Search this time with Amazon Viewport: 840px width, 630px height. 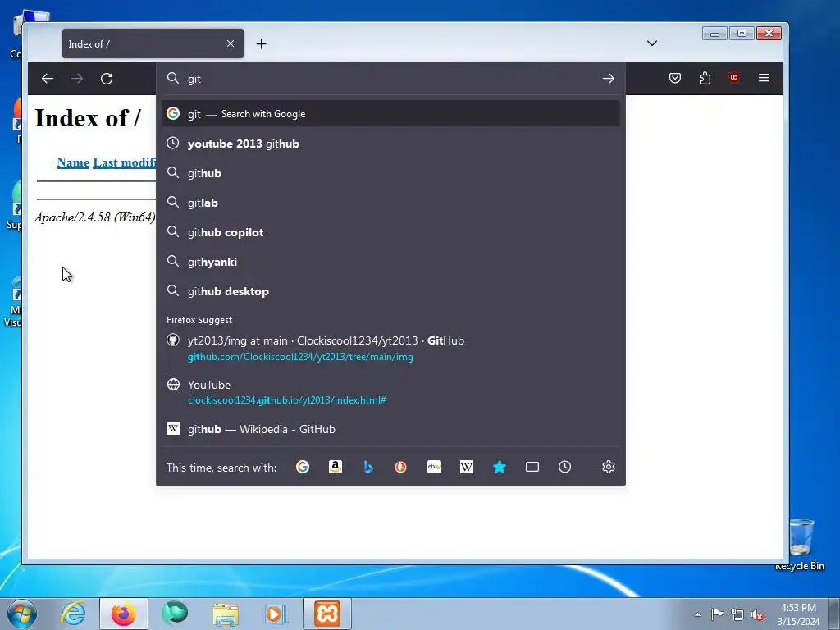click(x=336, y=467)
